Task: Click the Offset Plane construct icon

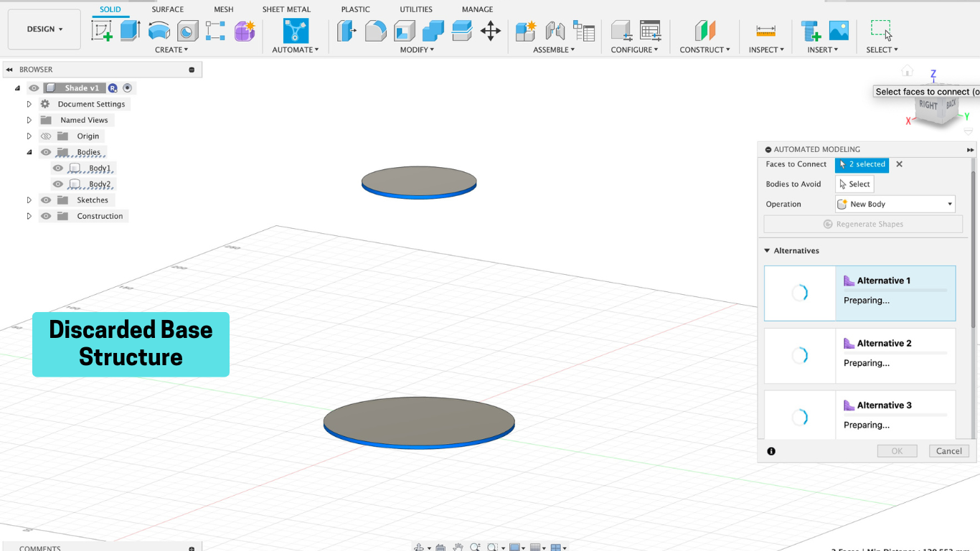Action: click(x=705, y=30)
